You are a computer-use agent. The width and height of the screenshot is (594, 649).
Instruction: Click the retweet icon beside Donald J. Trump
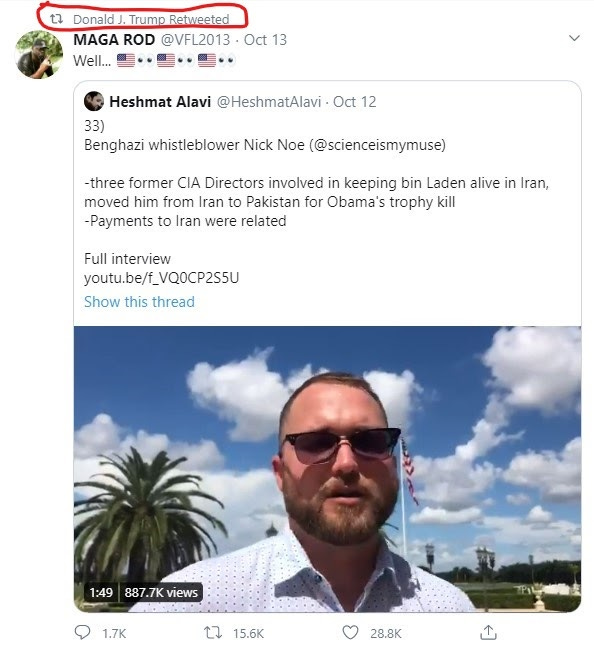click(56, 19)
